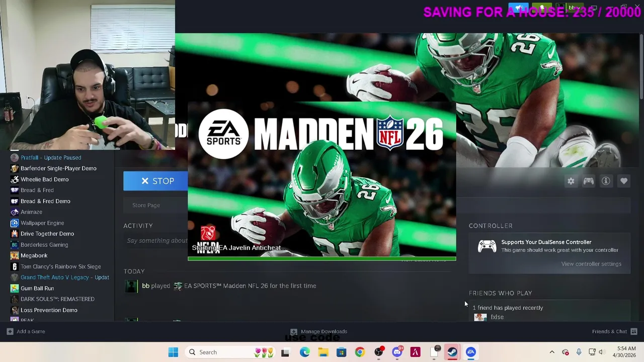644x362 pixels.
Task: Click the Megabonk game icon
Action: (14, 255)
